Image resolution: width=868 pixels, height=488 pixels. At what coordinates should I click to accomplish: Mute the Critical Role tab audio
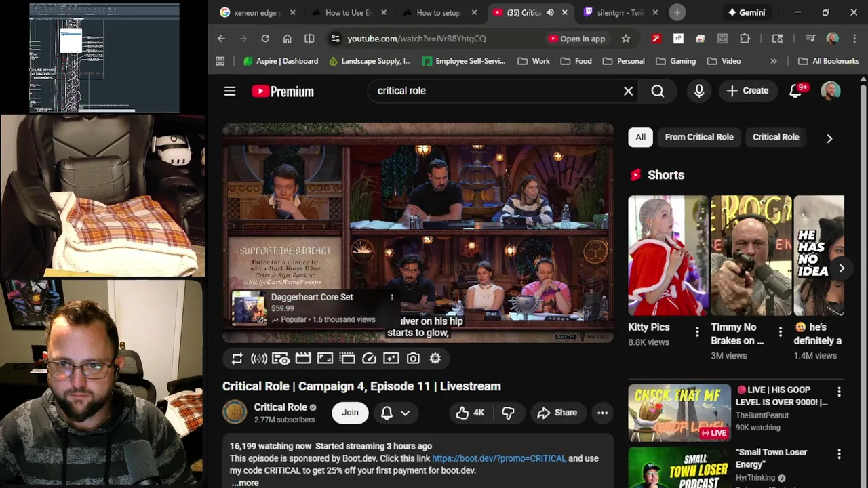[x=550, y=12]
